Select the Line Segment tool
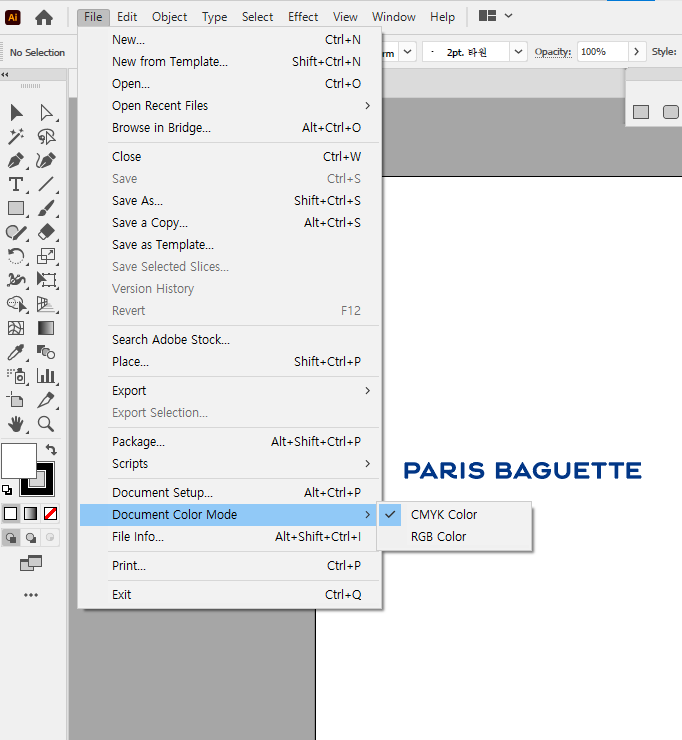Viewport: 682px width, 740px height. pyautogui.click(x=46, y=184)
